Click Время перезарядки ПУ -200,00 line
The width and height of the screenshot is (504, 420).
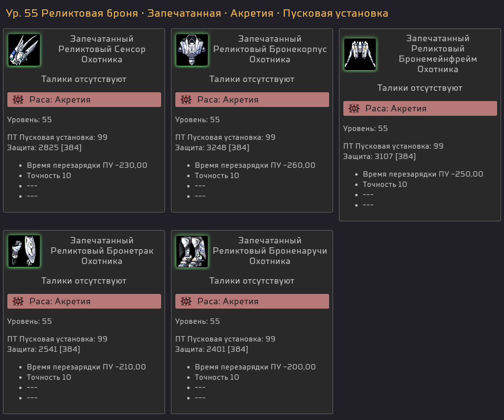[255, 367]
